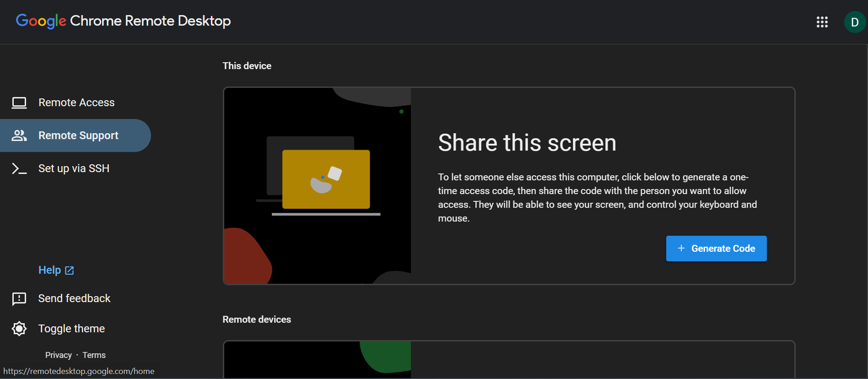This screenshot has width=868, height=379.
Task: Open the Terms link
Action: click(x=94, y=355)
